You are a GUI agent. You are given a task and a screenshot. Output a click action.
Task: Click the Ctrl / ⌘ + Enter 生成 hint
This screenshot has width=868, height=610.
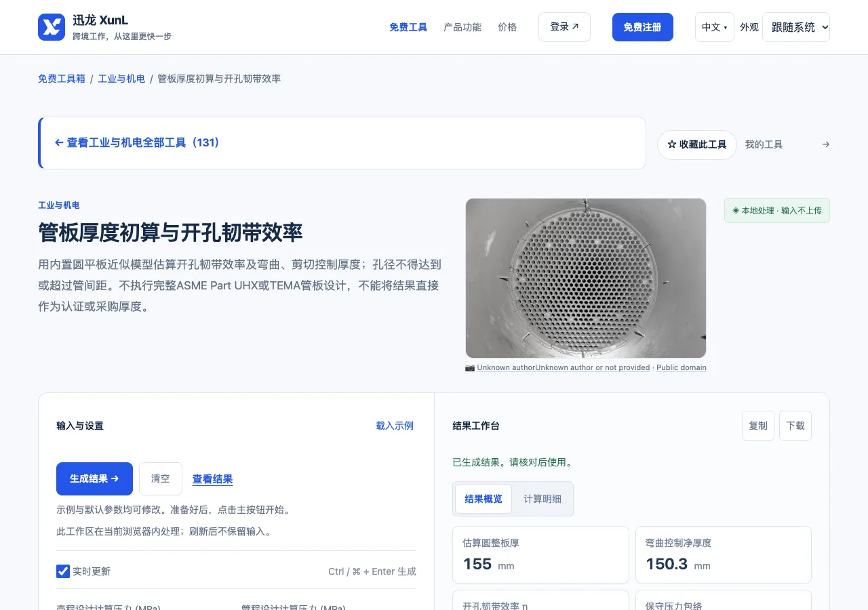[372, 571]
